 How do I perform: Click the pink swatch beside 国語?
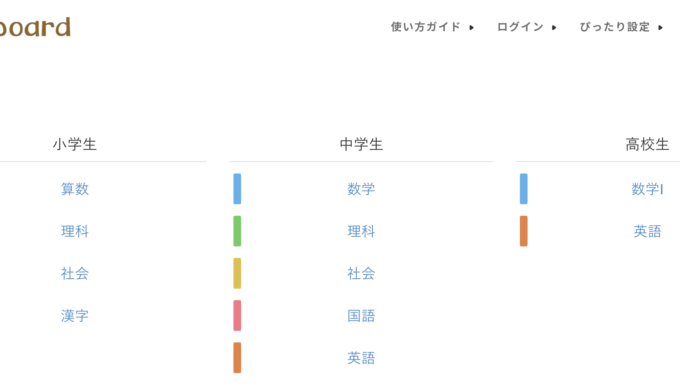[237, 315]
